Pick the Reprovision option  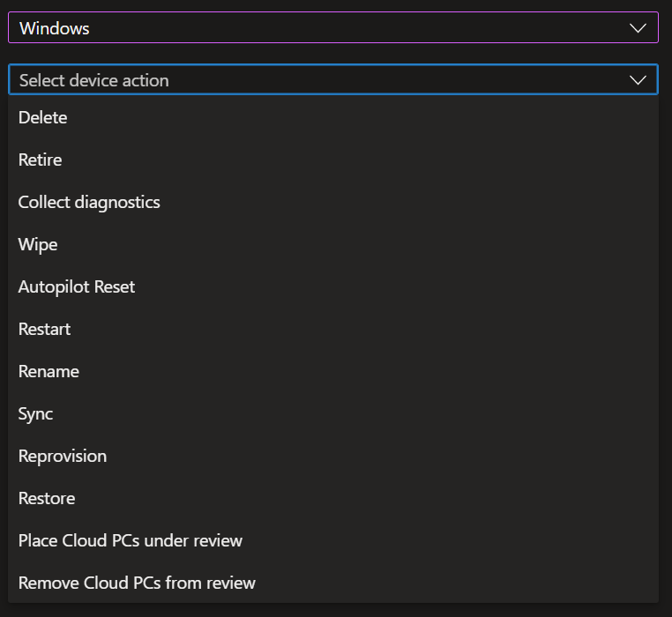point(333,456)
